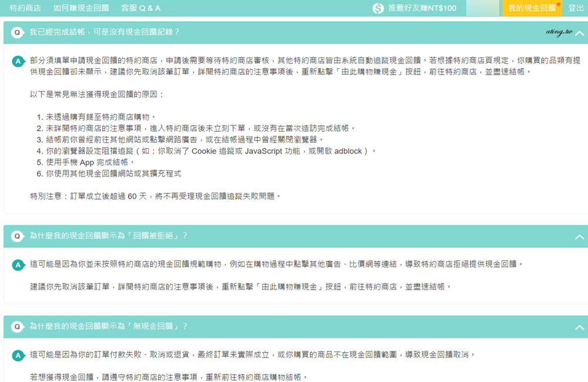Click 登出 to log out
The height and width of the screenshot is (382, 588).
click(x=576, y=8)
